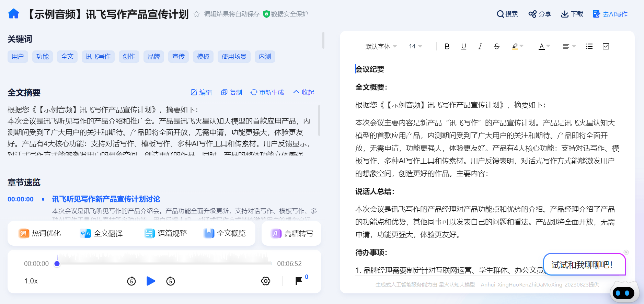Image resolution: width=644 pixels, height=304 pixels.
Task: Insert a bulleted list
Action: click(x=589, y=46)
